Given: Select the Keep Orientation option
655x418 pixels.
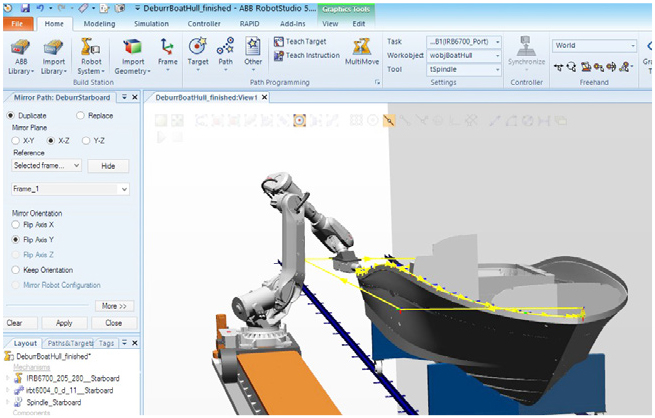Looking at the screenshot, I should [16, 270].
